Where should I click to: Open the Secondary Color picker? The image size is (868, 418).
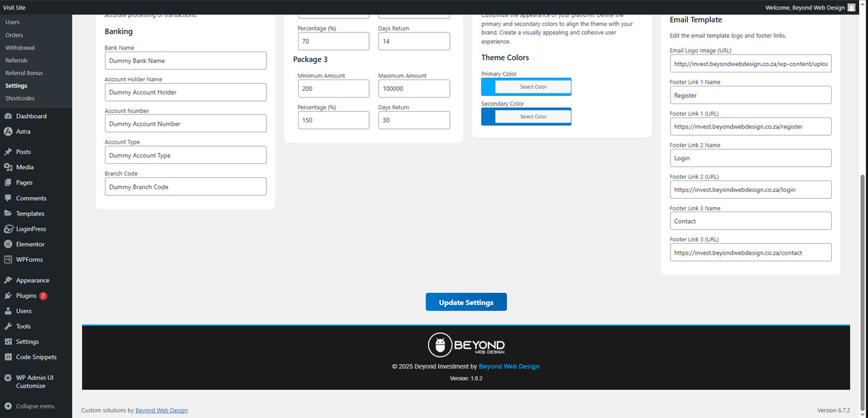pyautogui.click(x=526, y=117)
